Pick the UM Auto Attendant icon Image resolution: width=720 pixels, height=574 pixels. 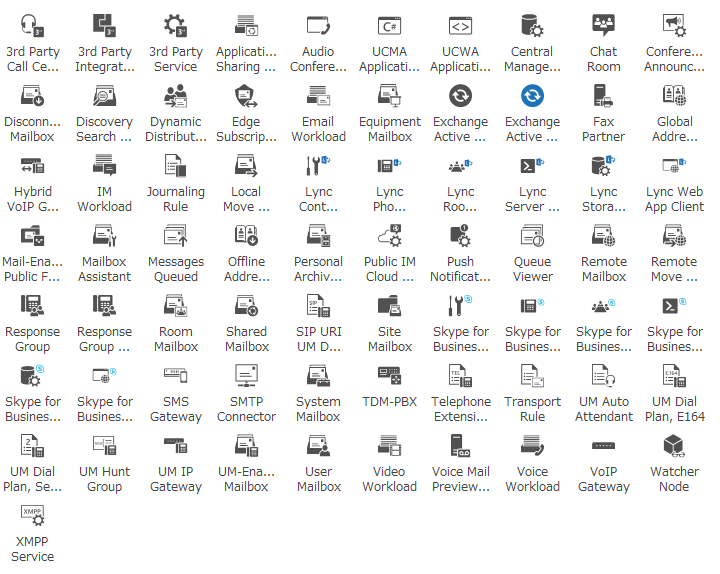pos(603,376)
